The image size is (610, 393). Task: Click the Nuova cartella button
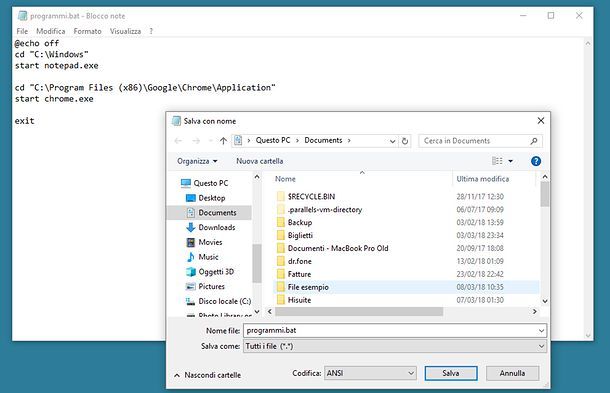pyautogui.click(x=259, y=161)
